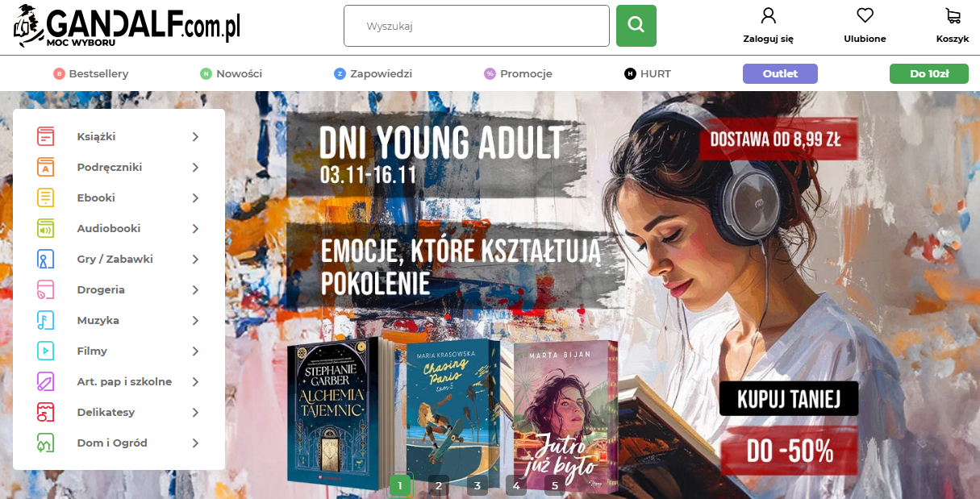
Task: Click the Audiobooki speaker book icon
Action: (45, 228)
